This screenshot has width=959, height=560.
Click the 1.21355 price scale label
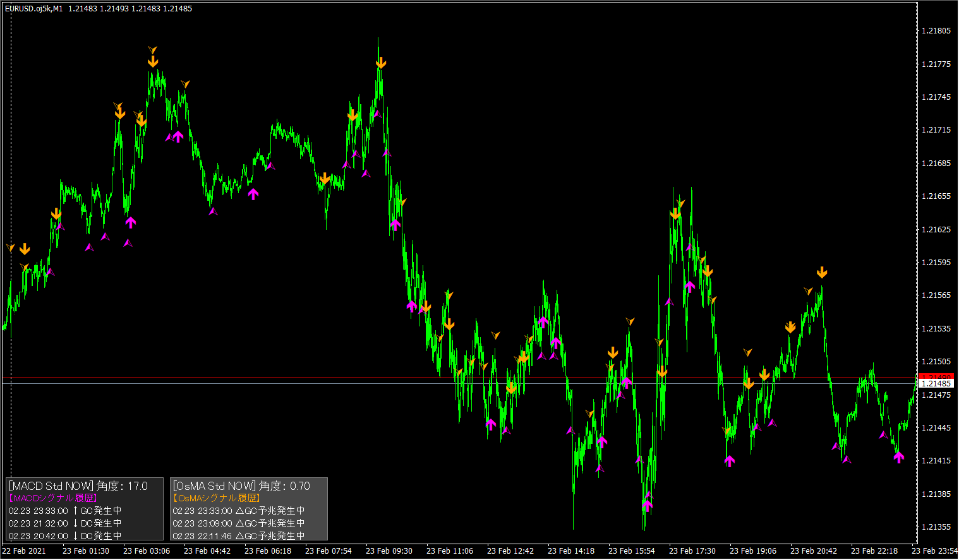click(x=936, y=527)
